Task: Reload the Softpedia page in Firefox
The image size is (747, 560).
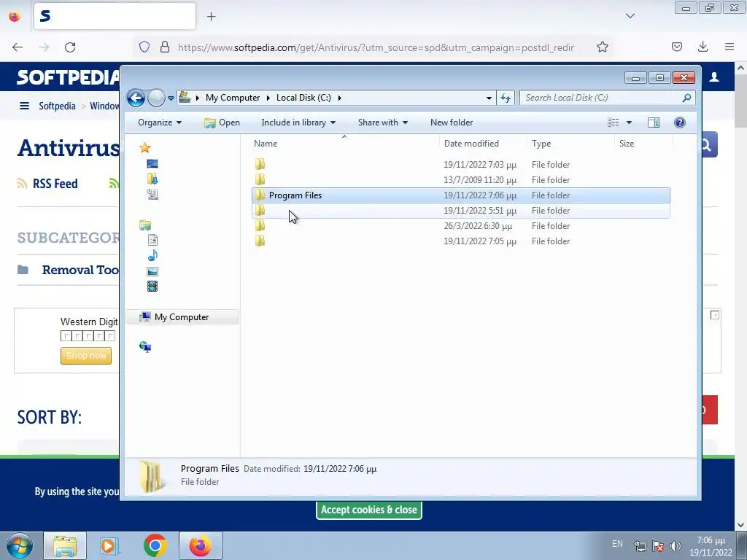Action: point(70,47)
